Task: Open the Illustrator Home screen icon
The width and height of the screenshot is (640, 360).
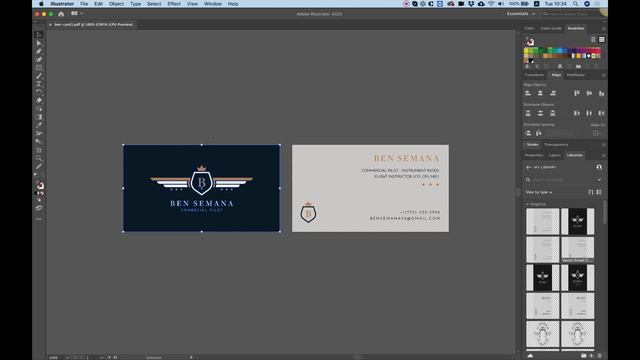Action: 61,13
